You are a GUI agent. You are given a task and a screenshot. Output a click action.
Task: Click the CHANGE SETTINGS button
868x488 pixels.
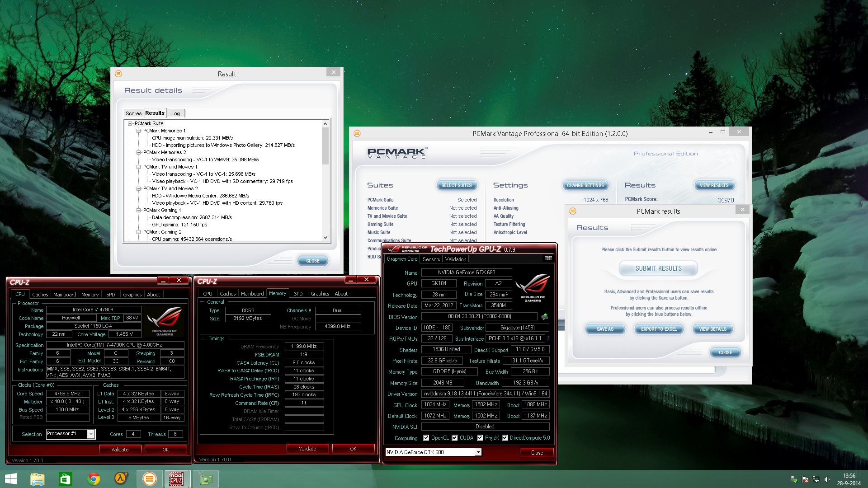tap(585, 185)
